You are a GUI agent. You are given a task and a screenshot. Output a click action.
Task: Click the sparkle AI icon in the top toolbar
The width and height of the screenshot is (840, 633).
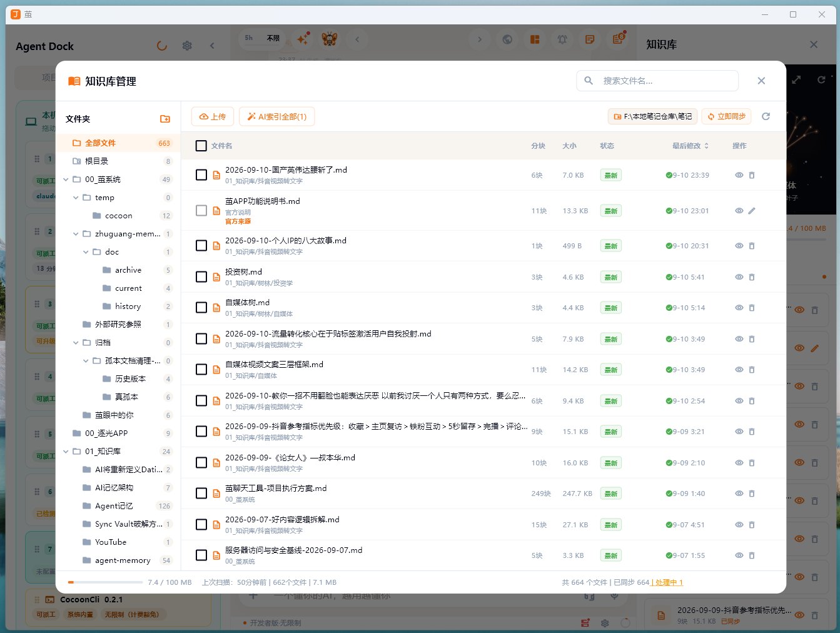click(x=303, y=39)
